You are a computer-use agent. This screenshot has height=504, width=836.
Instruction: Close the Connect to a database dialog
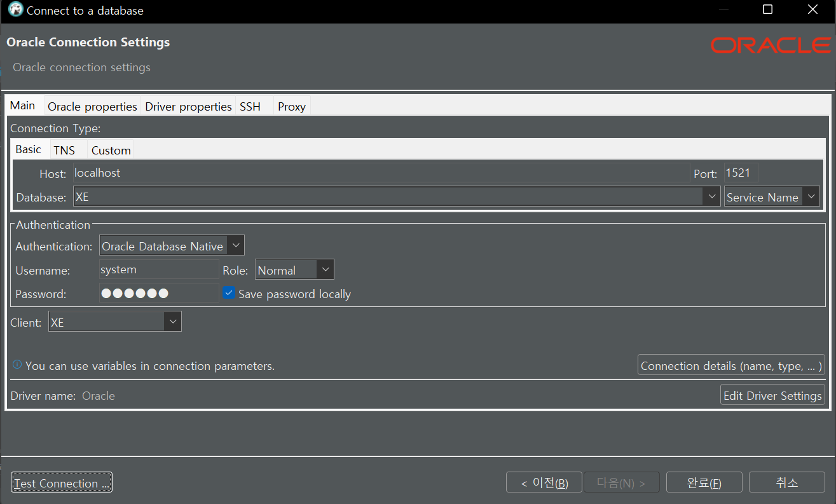point(812,10)
